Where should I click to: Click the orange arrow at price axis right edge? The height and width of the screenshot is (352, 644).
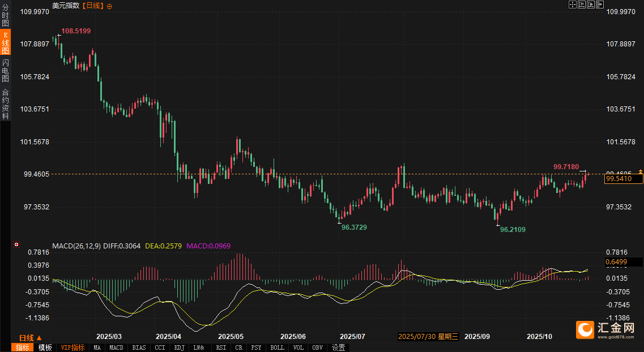click(x=641, y=171)
